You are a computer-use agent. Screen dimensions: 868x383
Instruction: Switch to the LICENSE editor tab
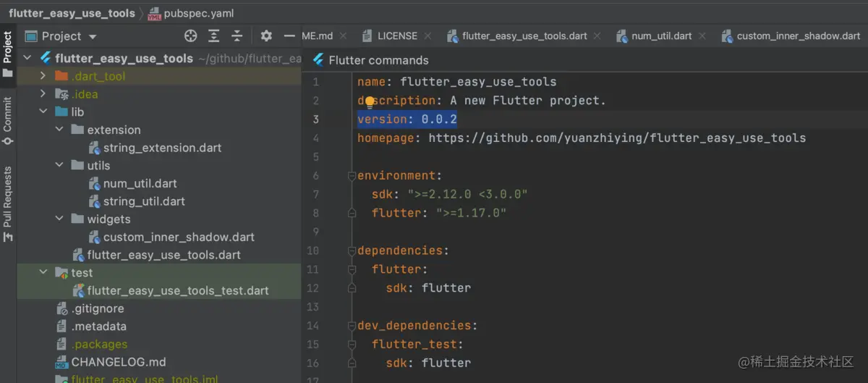tap(397, 35)
